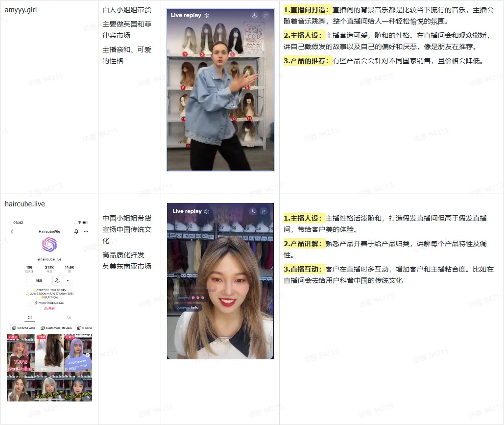The height and width of the screenshot is (425, 504).
Task: Open the bottom-left blonde wig video thumbnail
Action: pos(21,387)
